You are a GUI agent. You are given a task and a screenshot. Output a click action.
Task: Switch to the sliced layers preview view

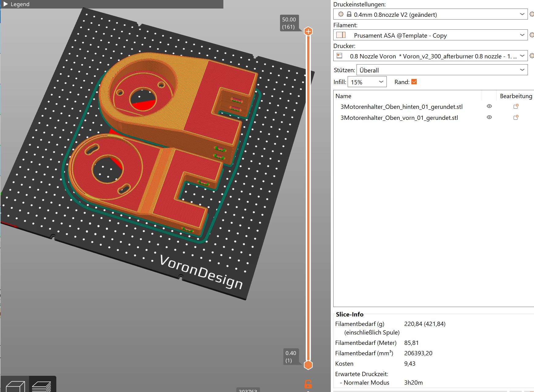click(42, 386)
